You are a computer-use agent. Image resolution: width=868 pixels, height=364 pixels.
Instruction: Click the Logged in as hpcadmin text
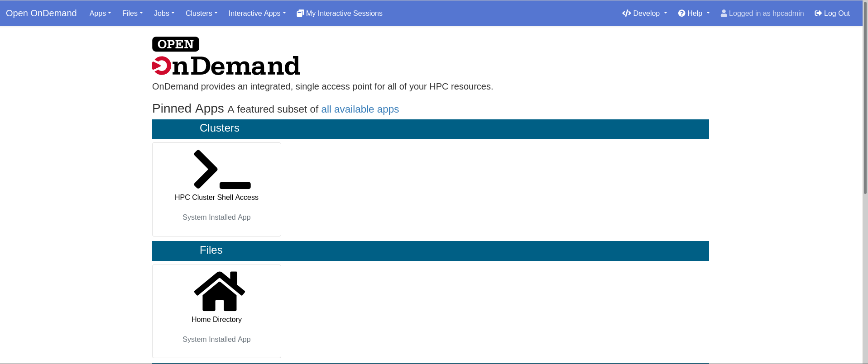[x=767, y=13]
